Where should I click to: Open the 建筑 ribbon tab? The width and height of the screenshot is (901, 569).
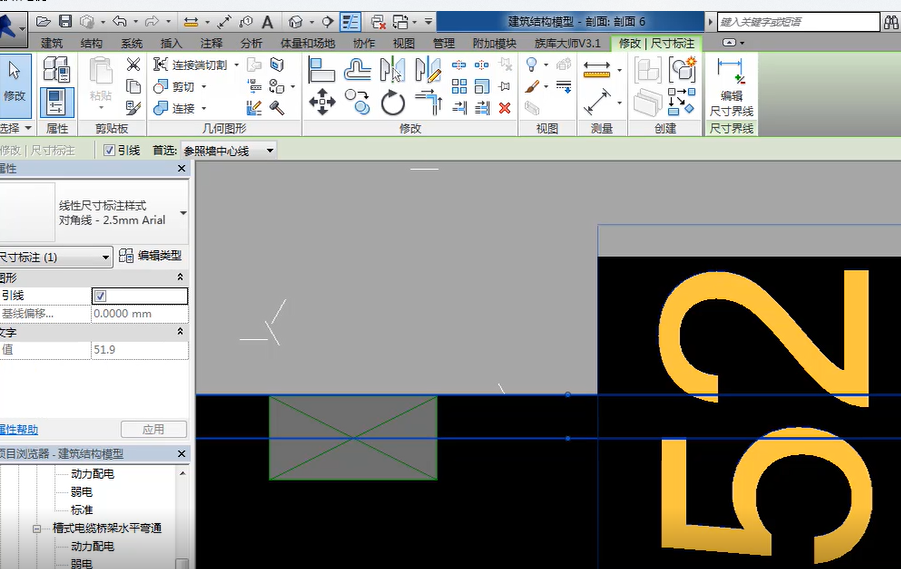pos(52,43)
